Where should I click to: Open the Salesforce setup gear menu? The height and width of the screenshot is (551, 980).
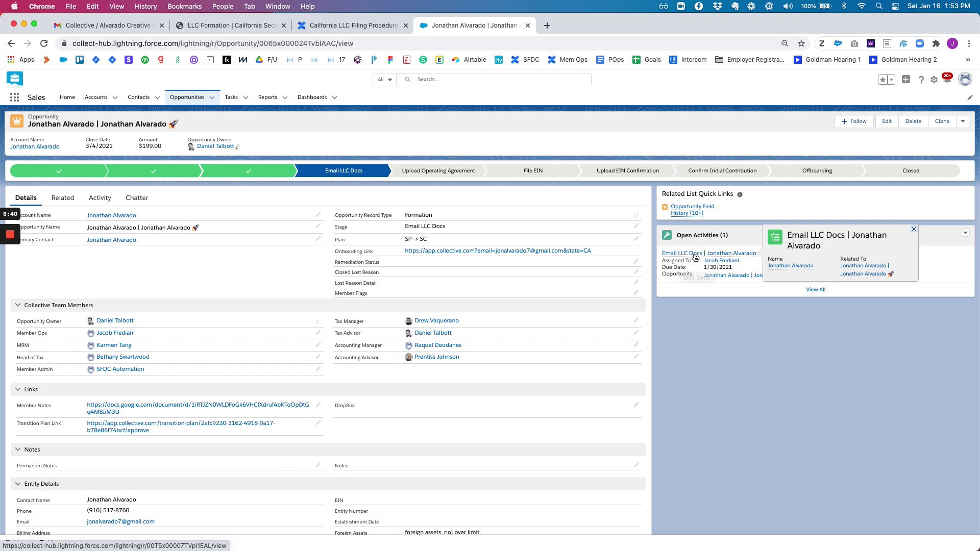[x=934, y=80]
